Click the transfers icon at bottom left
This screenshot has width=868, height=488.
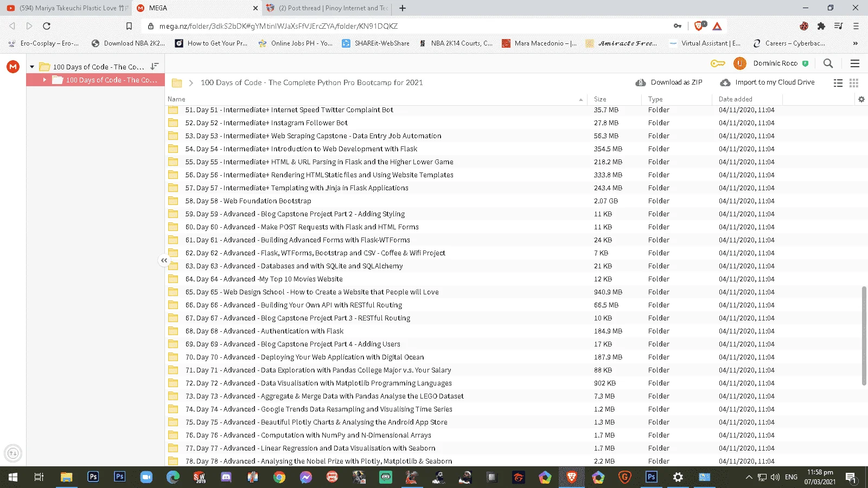point(13,453)
